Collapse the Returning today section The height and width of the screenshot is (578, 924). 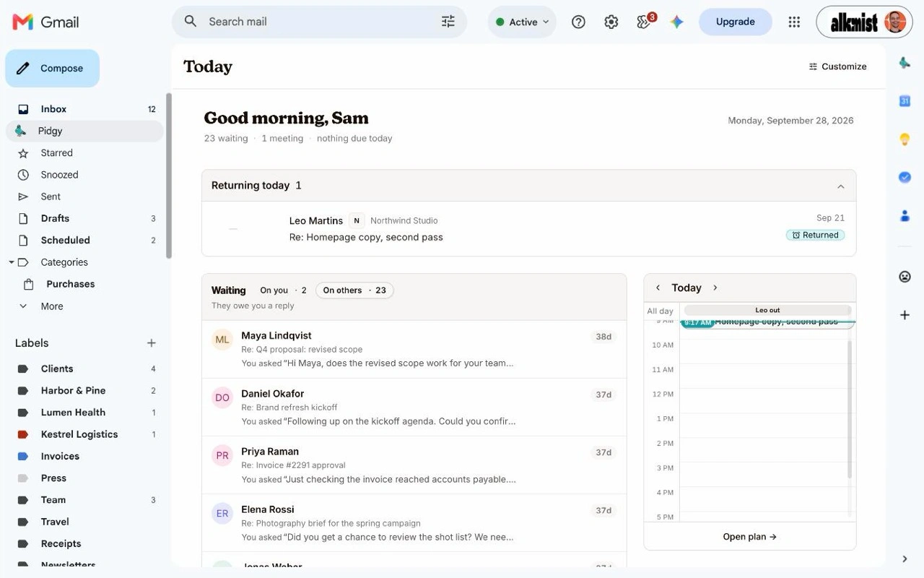click(x=840, y=186)
